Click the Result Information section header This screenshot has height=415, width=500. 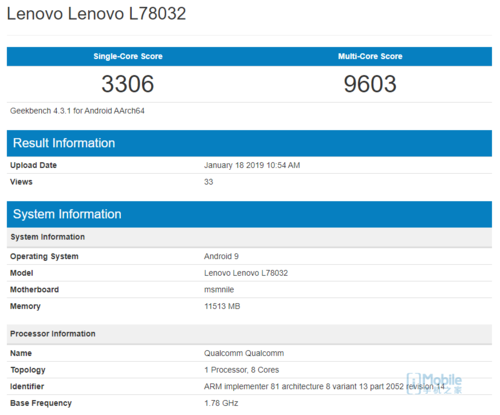click(249, 143)
